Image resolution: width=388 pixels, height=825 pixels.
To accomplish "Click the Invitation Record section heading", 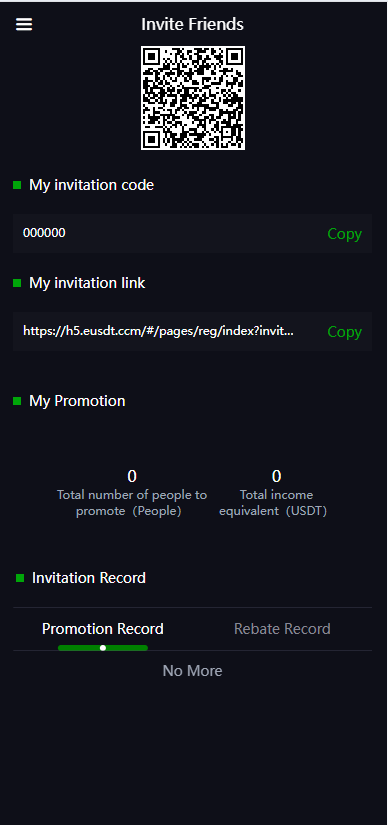I will tap(89, 578).
